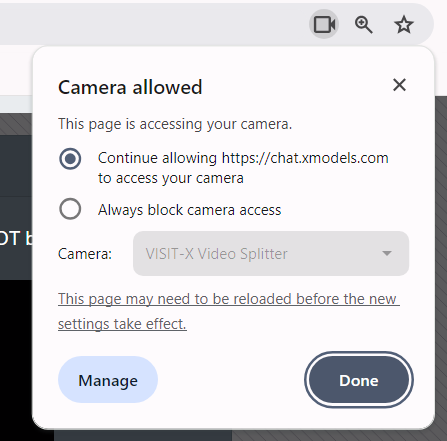This screenshot has height=441, width=447.
Task: Click the Done button
Action: point(359,380)
